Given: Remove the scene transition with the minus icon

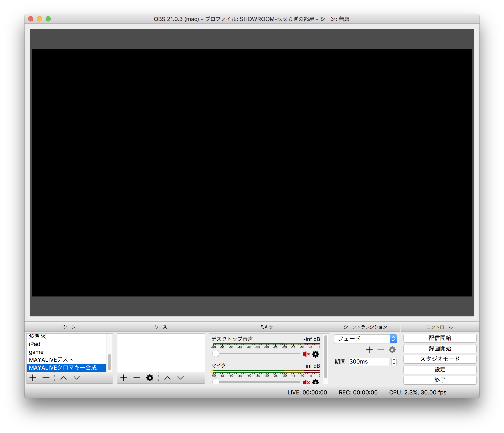Looking at the screenshot, I should (x=381, y=350).
